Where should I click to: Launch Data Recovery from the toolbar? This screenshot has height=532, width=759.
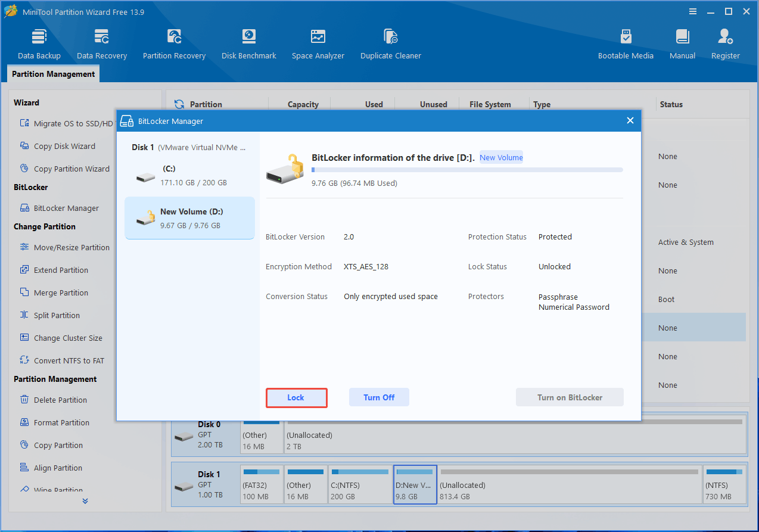[x=102, y=44]
